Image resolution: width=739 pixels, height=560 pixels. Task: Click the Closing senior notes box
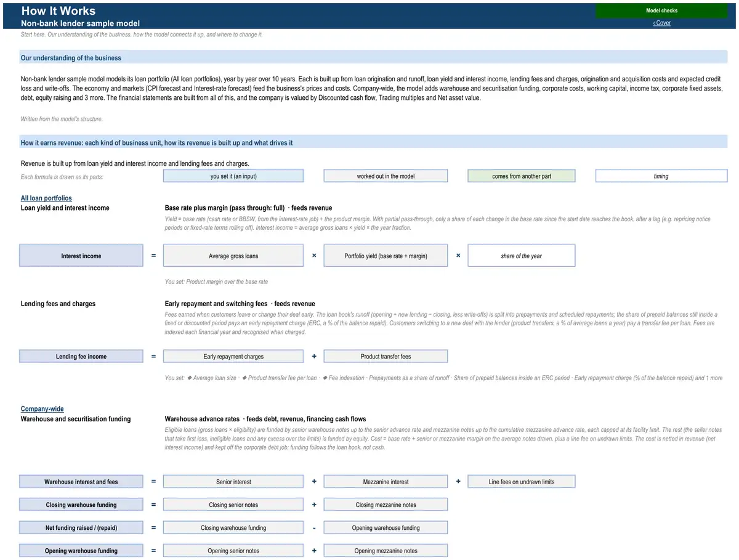(x=233, y=505)
